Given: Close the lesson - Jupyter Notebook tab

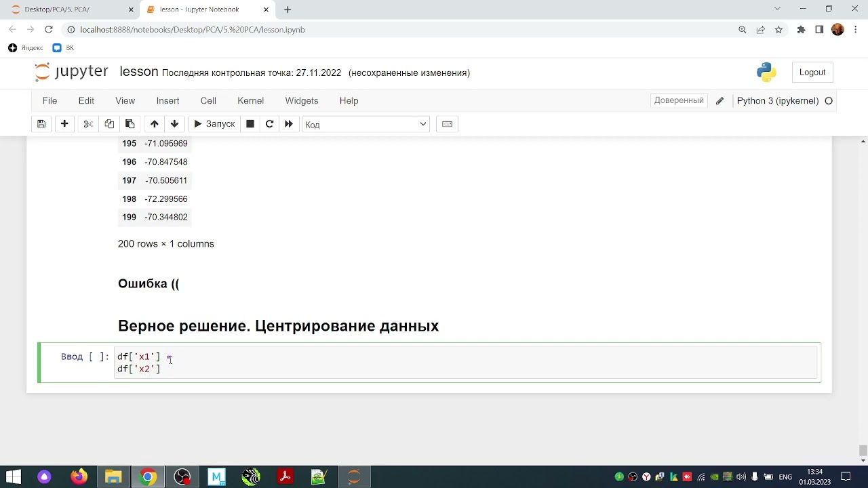Looking at the screenshot, I should point(266,9).
